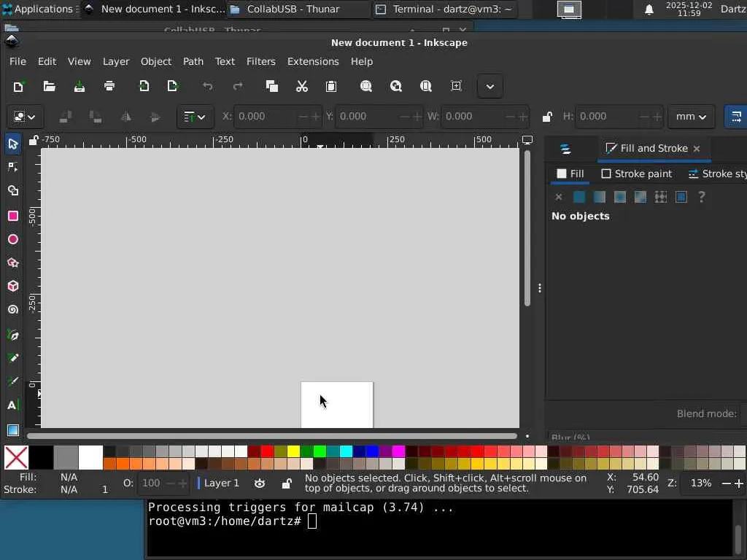Viewport: 747px width, 560px height.
Task: Pick the white palette swatch
Action: point(90,457)
